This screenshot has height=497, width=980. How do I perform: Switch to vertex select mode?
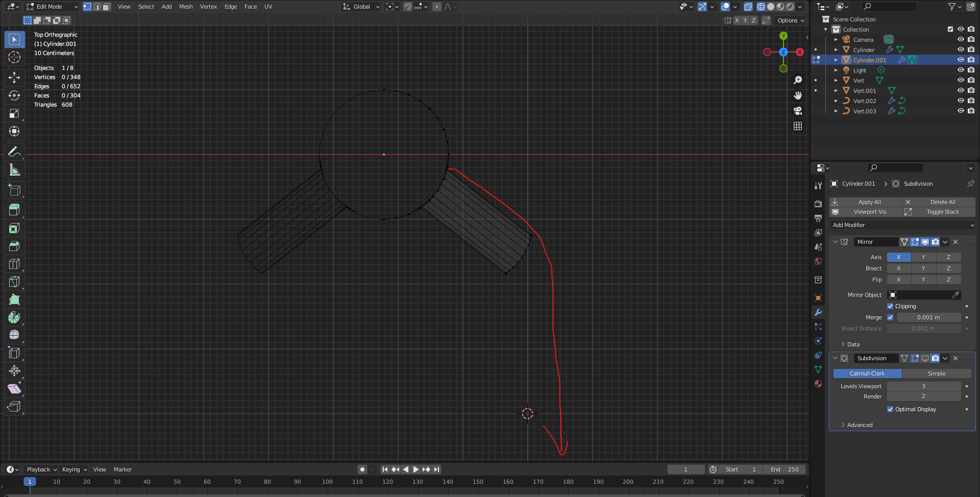point(87,7)
